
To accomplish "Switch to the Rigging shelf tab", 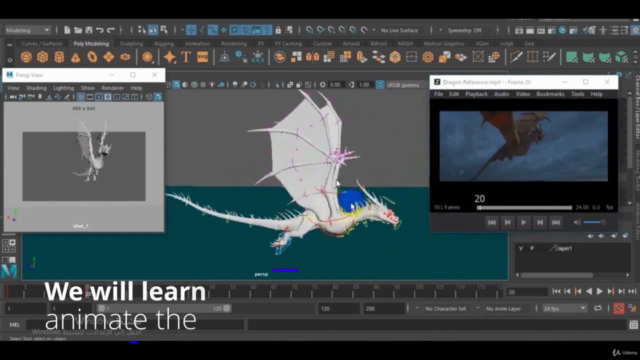I will 164,44.
